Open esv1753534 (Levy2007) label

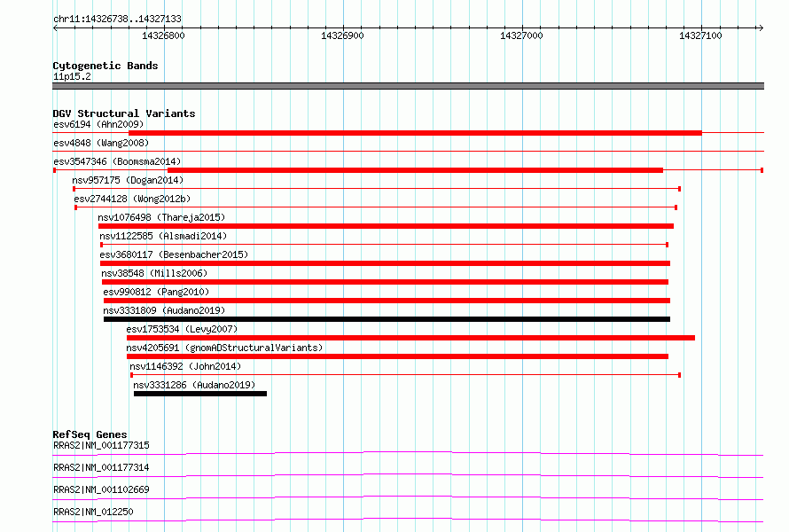pyautogui.click(x=182, y=329)
